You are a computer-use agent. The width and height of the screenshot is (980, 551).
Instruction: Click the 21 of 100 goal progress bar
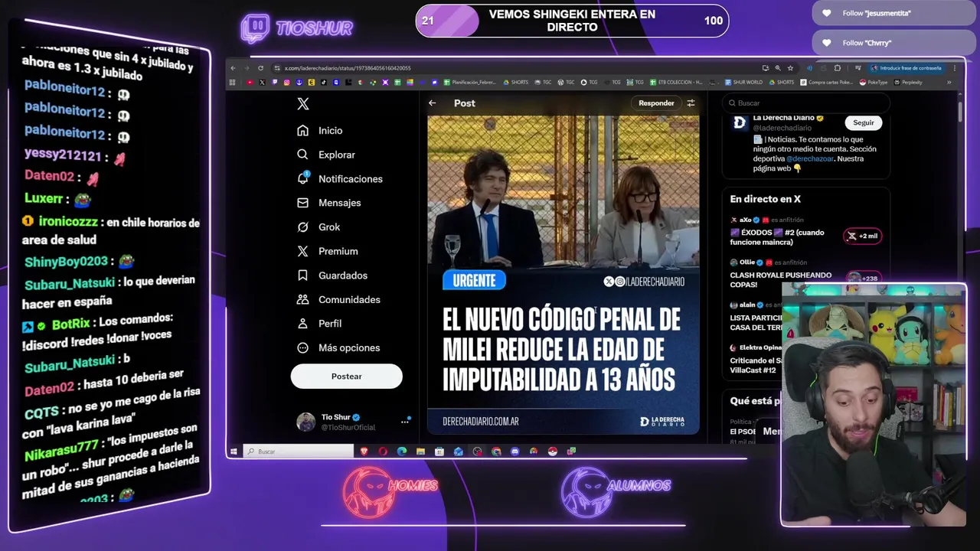(x=572, y=21)
